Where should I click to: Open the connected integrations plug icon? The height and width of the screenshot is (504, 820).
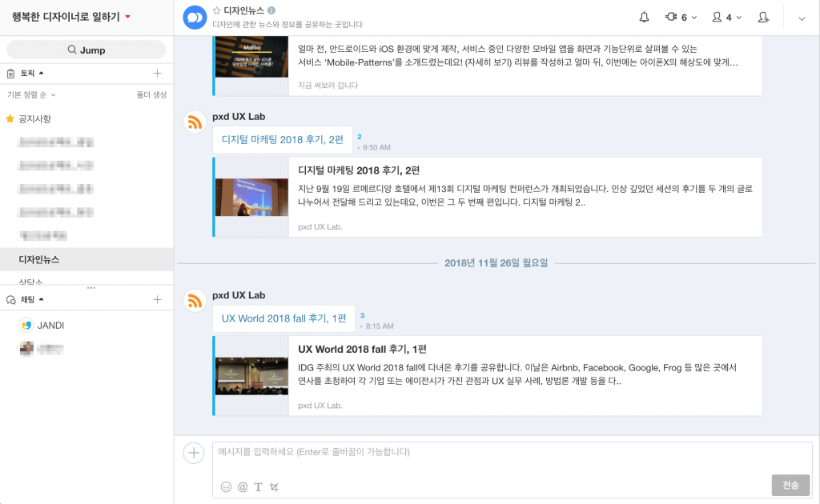[671, 17]
